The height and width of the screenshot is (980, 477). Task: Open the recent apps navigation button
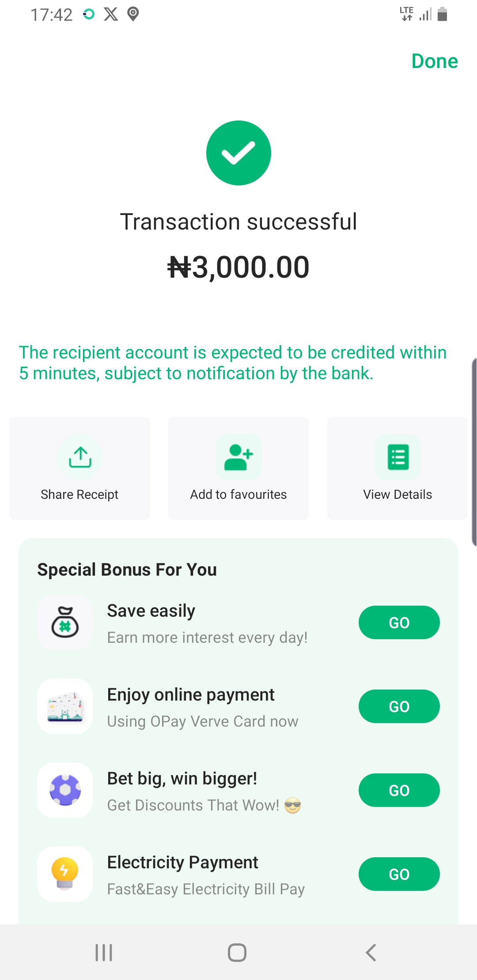pos(104,953)
